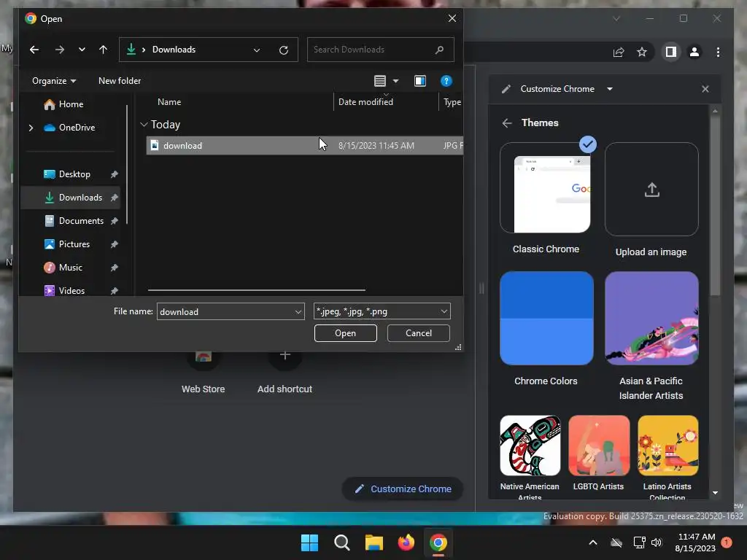
Task: Expand the OneDrive tree node
Action: click(x=31, y=128)
